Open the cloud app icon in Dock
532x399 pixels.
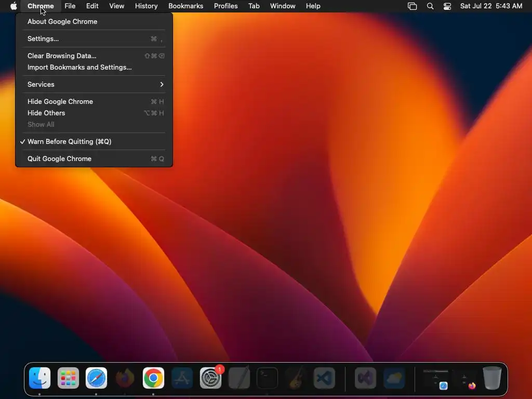click(394, 378)
